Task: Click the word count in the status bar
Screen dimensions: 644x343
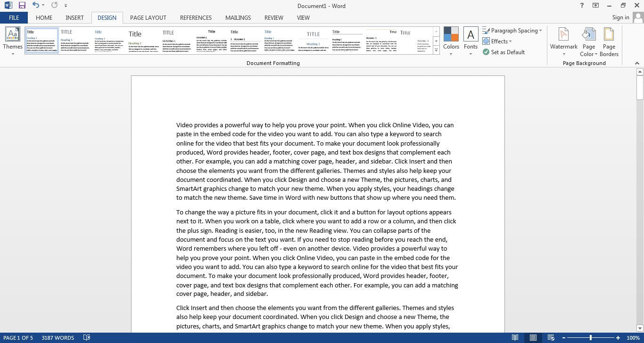Action: (58, 337)
